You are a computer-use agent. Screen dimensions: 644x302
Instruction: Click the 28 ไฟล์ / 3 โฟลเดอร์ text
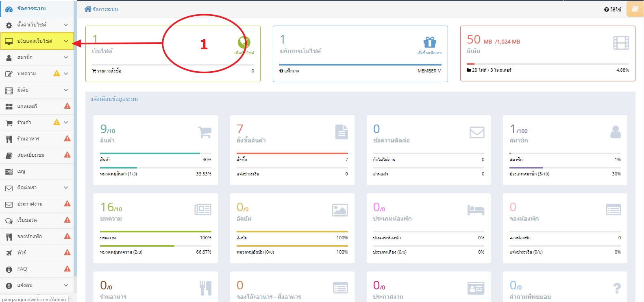point(492,70)
